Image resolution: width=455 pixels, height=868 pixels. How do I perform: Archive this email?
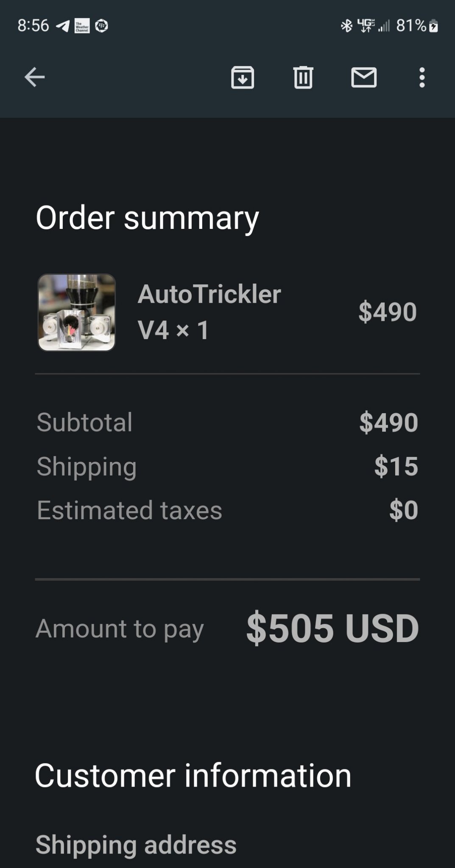243,77
